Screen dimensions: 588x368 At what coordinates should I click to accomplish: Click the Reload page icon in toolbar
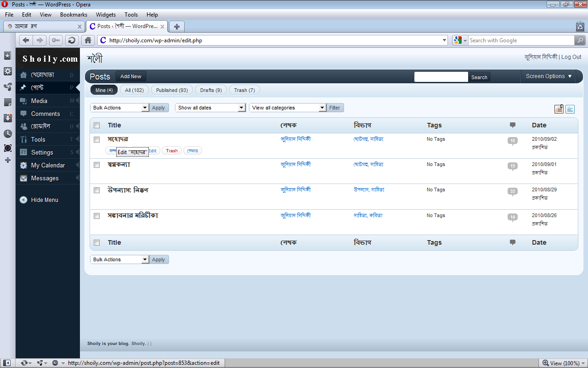coord(72,40)
